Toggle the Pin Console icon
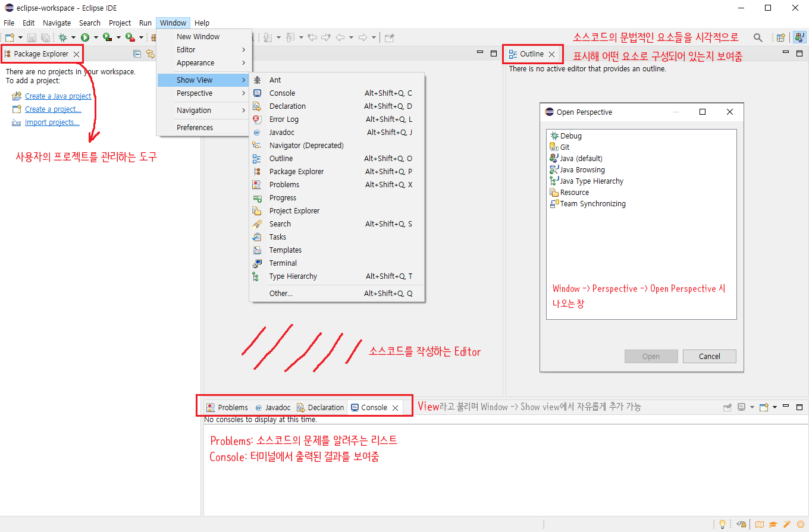Screen dimensions: 809x532 click(727, 407)
